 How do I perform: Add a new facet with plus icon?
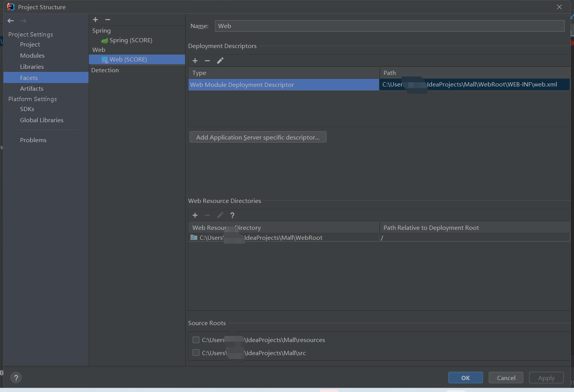point(95,20)
